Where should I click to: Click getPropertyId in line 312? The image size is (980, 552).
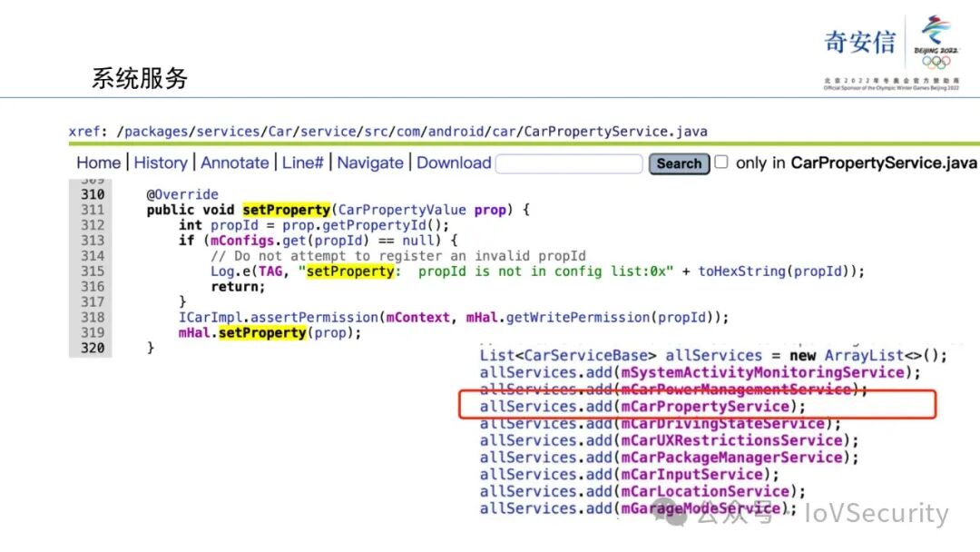point(375,225)
